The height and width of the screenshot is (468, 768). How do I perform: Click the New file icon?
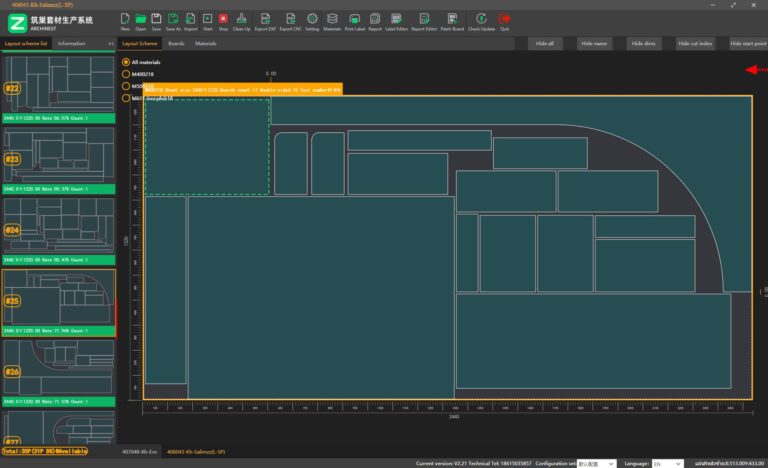pos(125,19)
